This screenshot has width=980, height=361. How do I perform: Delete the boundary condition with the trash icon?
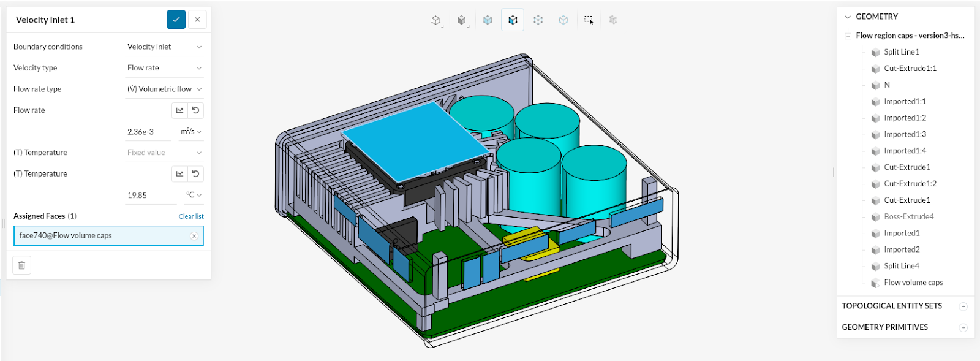[x=22, y=265]
